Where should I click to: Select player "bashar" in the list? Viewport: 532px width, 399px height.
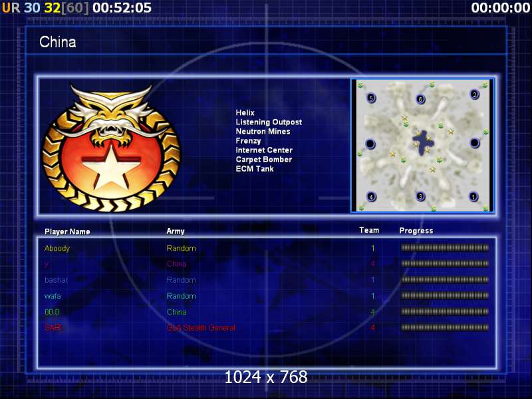(x=56, y=280)
